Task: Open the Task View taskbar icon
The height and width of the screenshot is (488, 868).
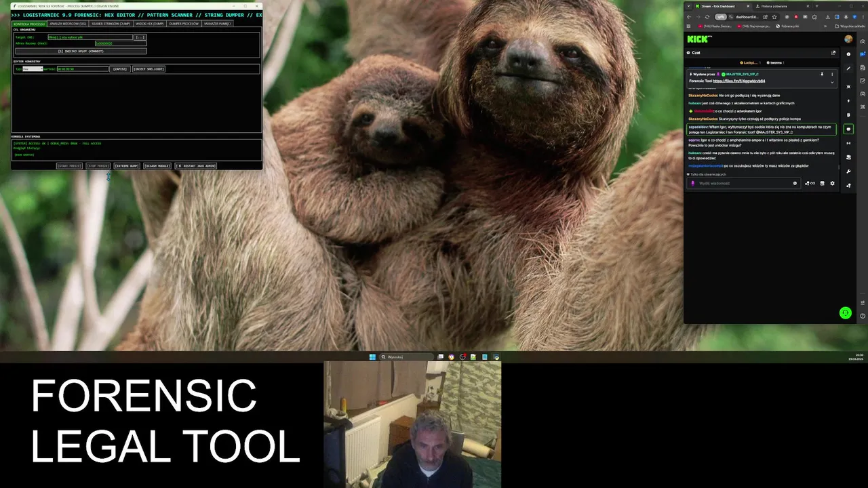Action: tap(441, 357)
